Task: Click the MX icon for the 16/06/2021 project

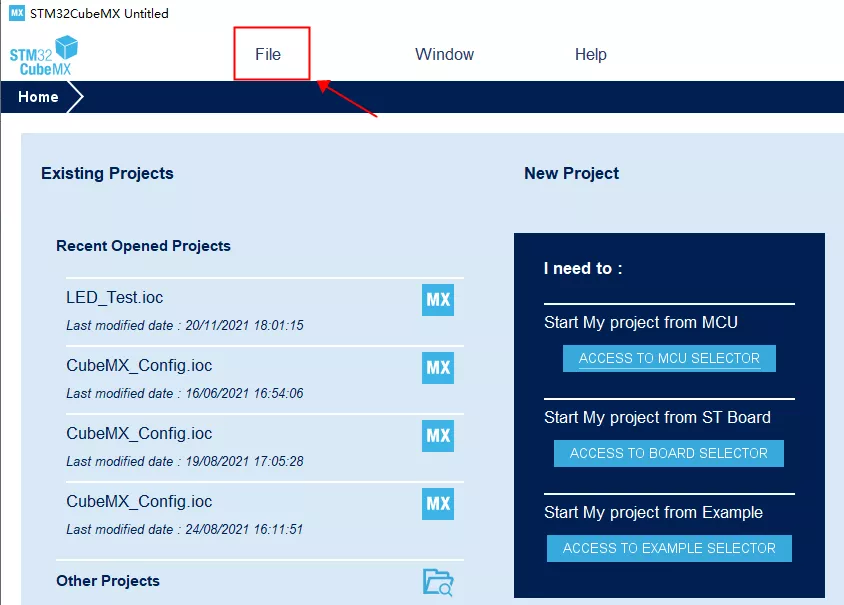Action: (438, 368)
